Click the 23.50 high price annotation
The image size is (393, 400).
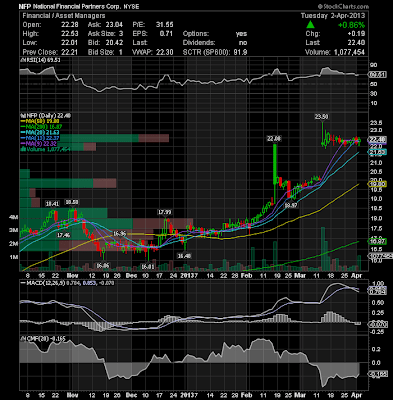tap(322, 116)
